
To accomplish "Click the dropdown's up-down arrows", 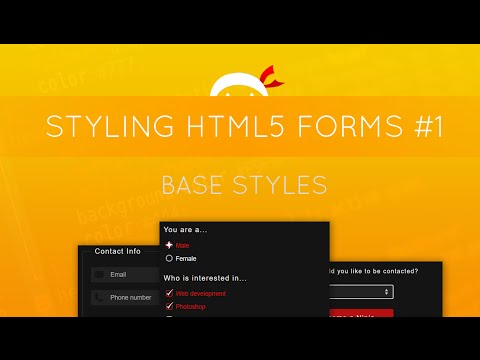I will [x=386, y=292].
